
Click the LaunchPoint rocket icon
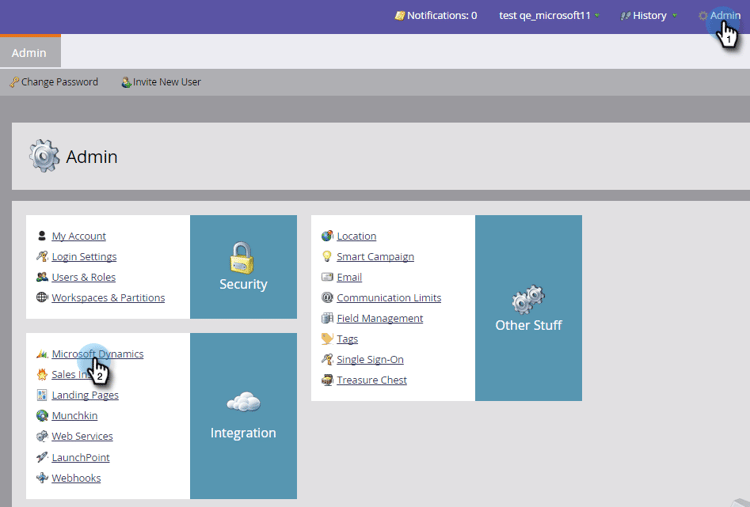coord(42,457)
